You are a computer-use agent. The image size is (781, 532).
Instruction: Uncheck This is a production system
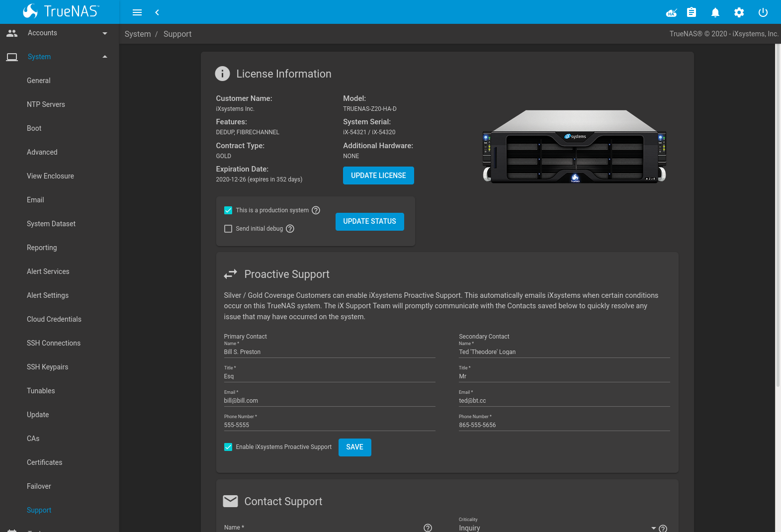click(228, 210)
